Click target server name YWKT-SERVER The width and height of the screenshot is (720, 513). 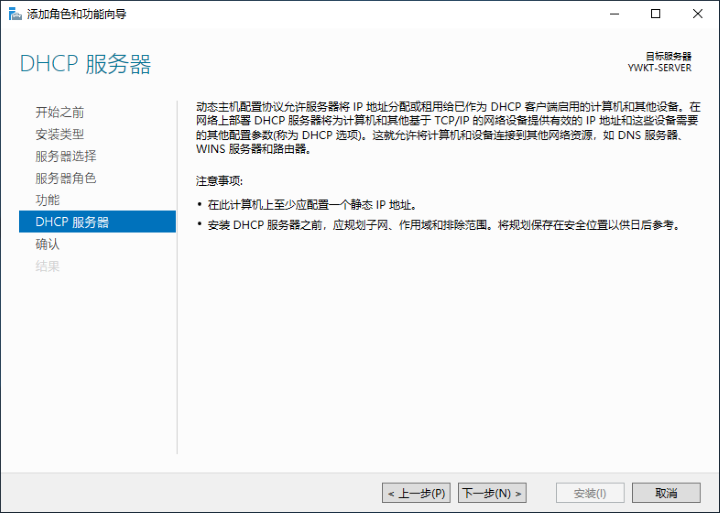point(659,68)
